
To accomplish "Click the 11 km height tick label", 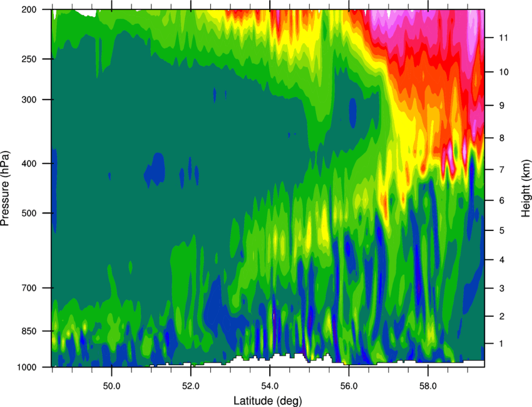I will click(504, 38).
